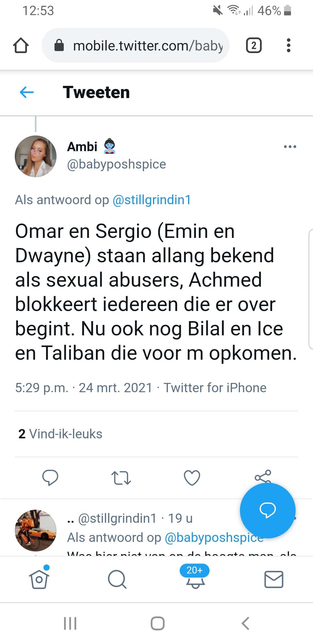This screenshot has height=644, width=313.
Task: Open the @stillgrindin1 mention link
Action: (152, 200)
